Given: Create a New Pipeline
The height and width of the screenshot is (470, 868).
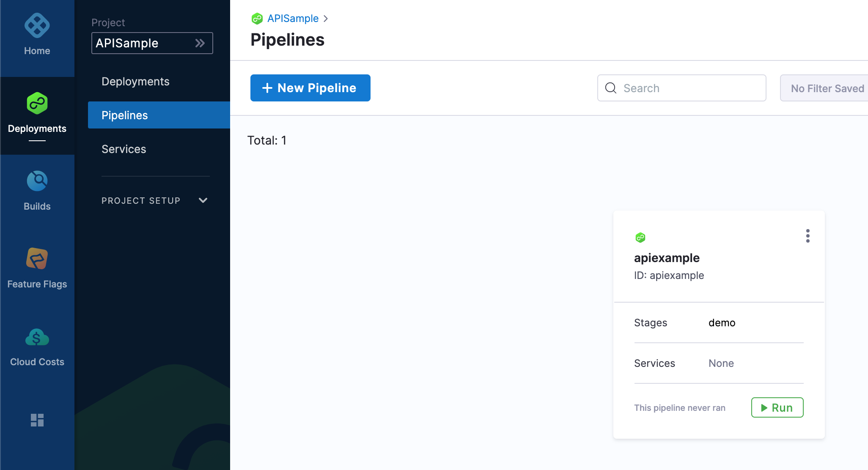Looking at the screenshot, I should (310, 88).
